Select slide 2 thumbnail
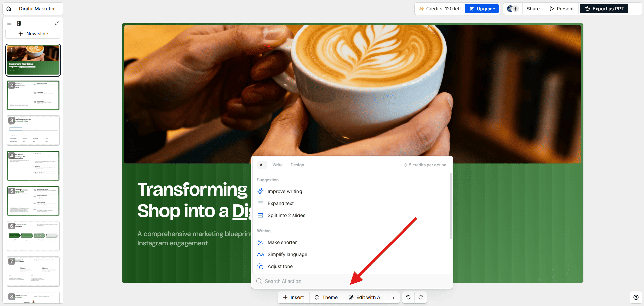Screen dimensions: 644x306 (x=33, y=95)
